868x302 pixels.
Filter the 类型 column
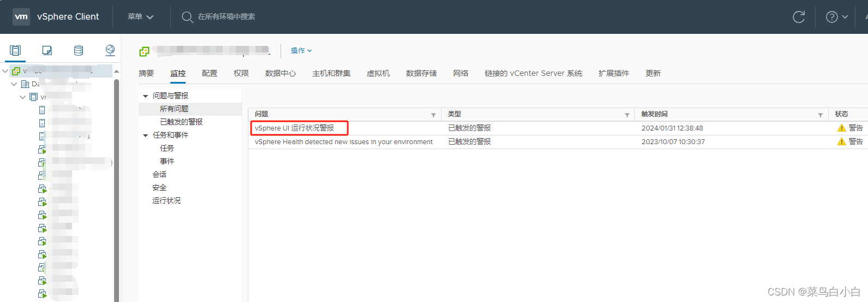coord(627,115)
